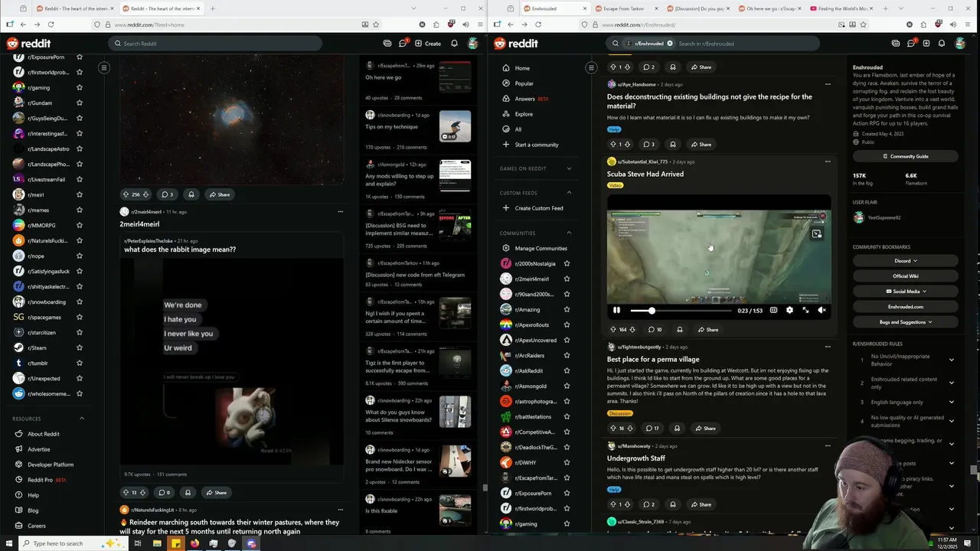Screen dimensions: 980x551
Task: Toggle favorite star for r/Amongold
Action: click(567, 386)
